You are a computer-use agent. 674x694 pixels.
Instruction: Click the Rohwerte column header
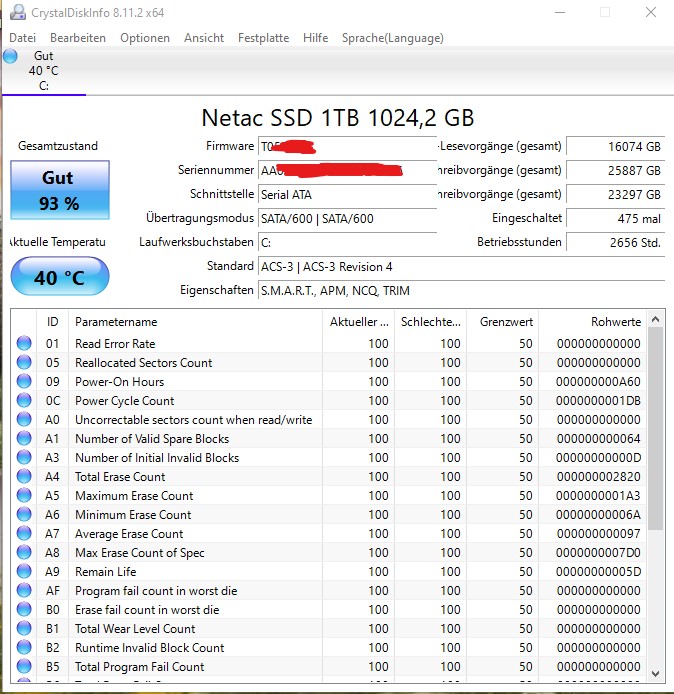coord(592,322)
